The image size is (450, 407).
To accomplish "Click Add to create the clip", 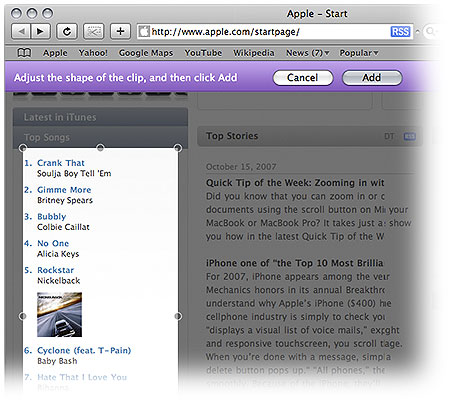I will click(x=372, y=78).
